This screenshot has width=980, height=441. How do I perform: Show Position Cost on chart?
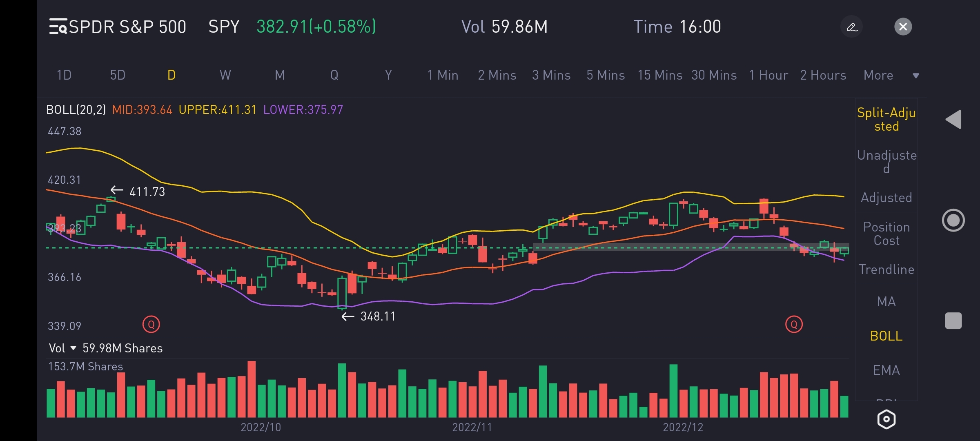pyautogui.click(x=886, y=234)
